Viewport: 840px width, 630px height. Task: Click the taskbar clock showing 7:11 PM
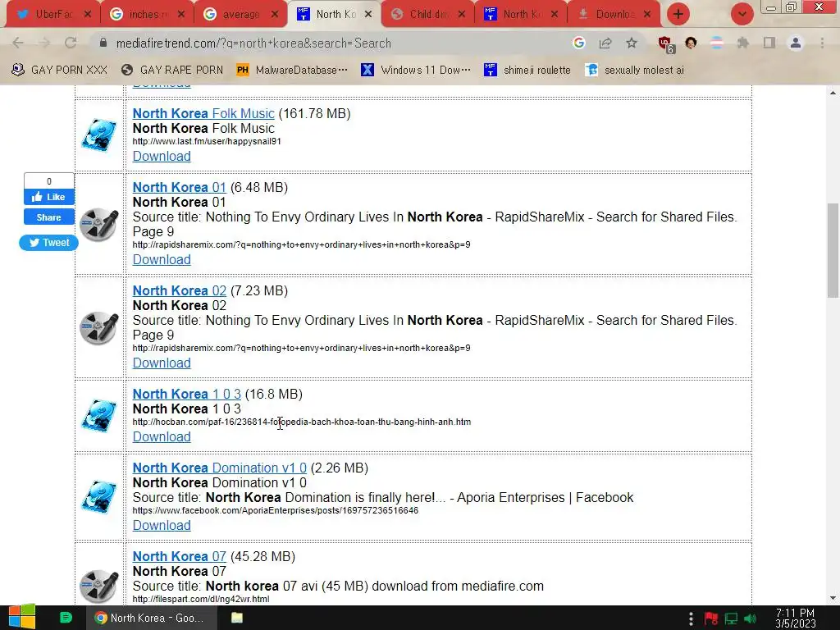click(796, 618)
